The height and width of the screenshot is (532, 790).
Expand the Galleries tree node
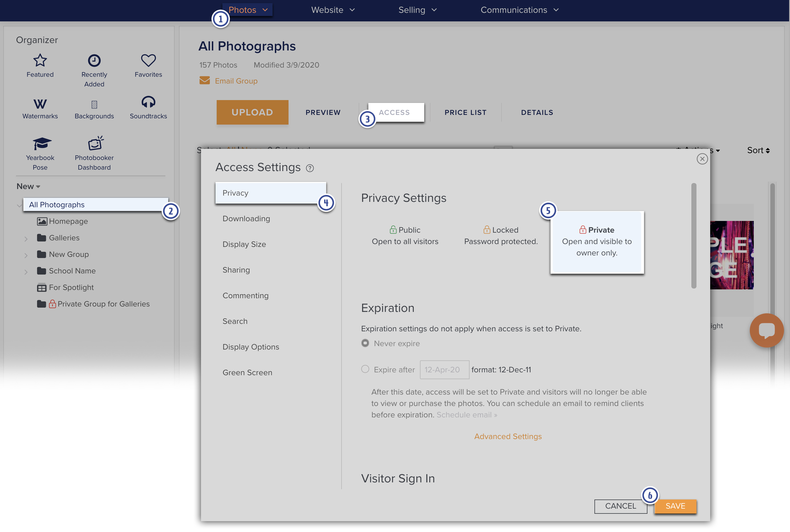(x=26, y=239)
